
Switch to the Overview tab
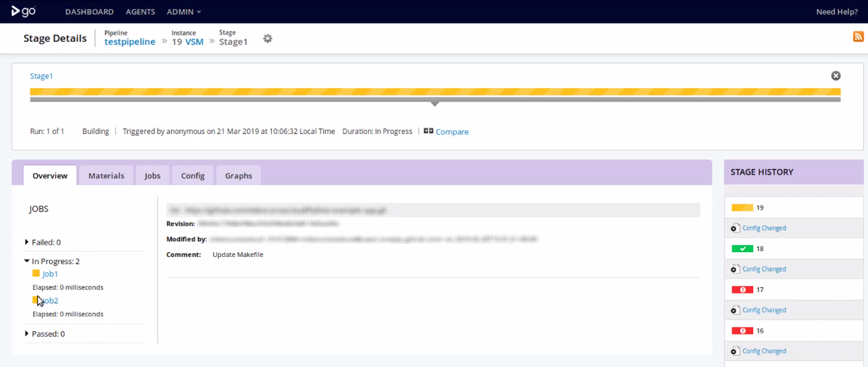[50, 175]
